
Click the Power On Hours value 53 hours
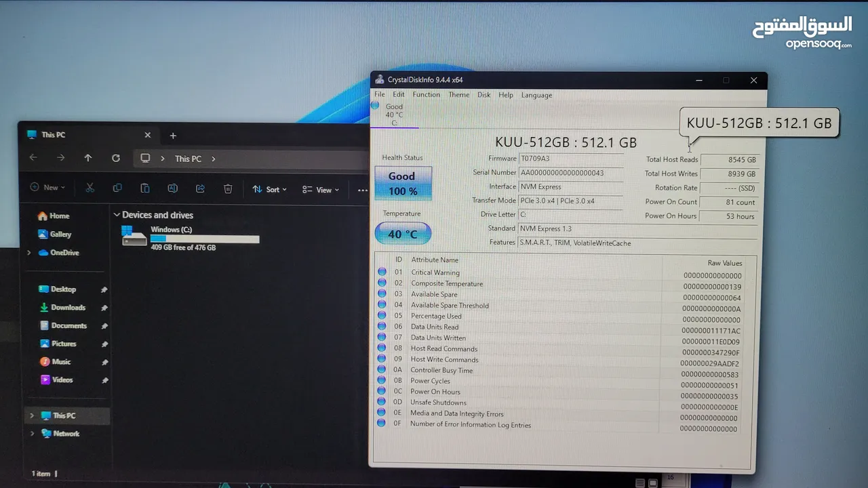[x=728, y=216]
